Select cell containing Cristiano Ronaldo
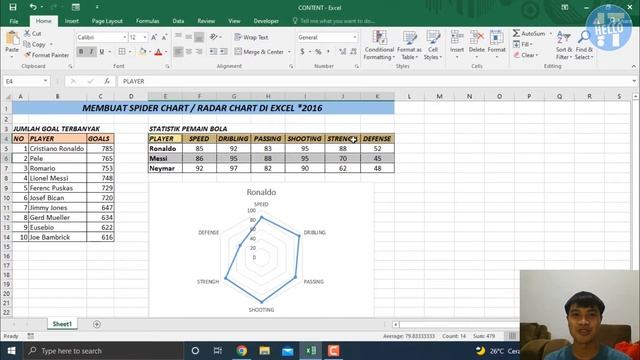640x360 pixels. [x=57, y=149]
